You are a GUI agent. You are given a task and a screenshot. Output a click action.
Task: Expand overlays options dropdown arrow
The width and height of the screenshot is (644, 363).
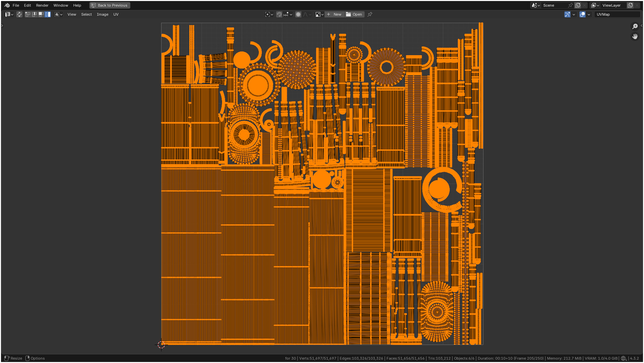point(589,14)
